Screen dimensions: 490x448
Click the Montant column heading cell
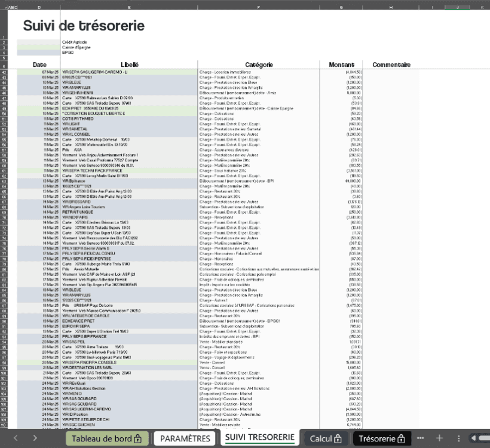click(x=341, y=65)
